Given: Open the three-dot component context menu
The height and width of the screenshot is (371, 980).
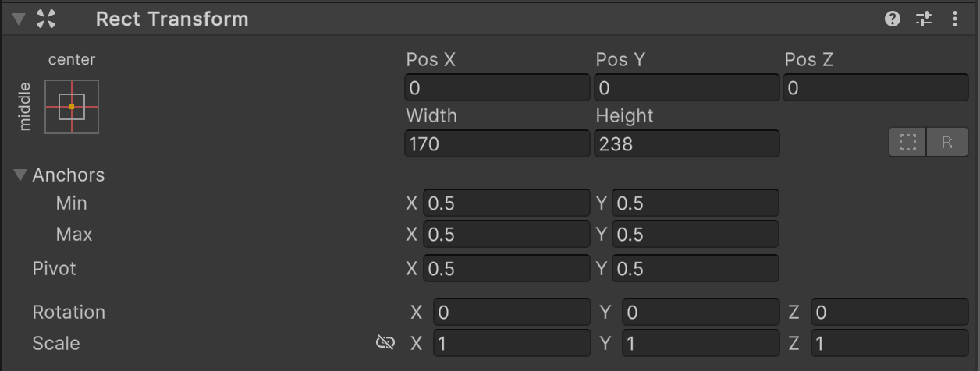Looking at the screenshot, I should (955, 19).
